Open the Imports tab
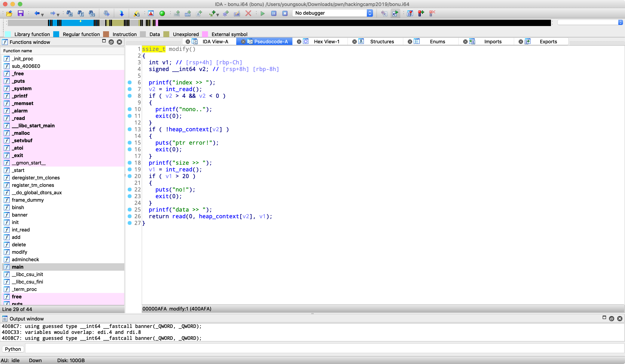 click(x=493, y=42)
